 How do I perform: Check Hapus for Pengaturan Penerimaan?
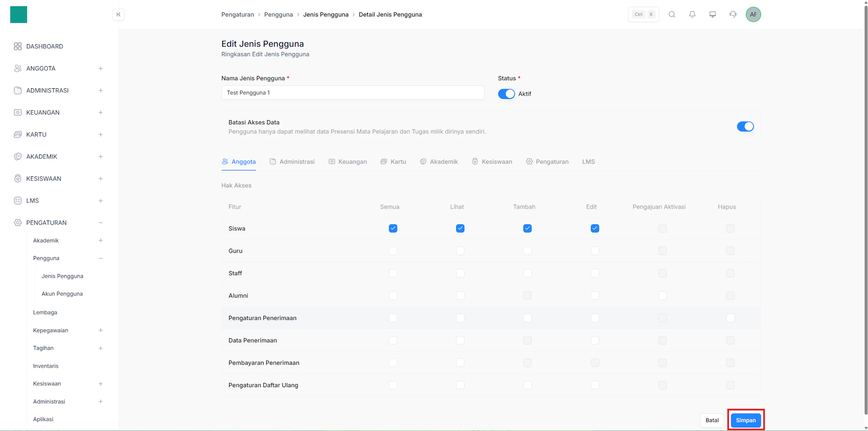click(x=730, y=318)
